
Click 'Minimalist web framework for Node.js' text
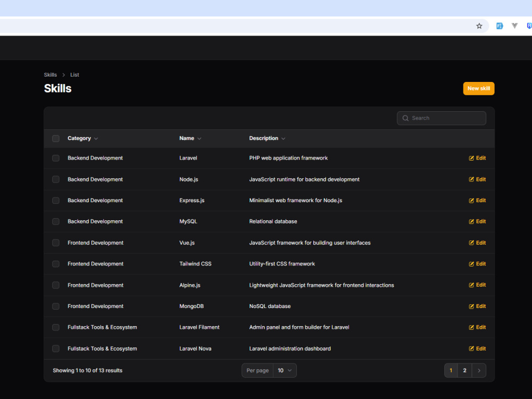coord(295,201)
